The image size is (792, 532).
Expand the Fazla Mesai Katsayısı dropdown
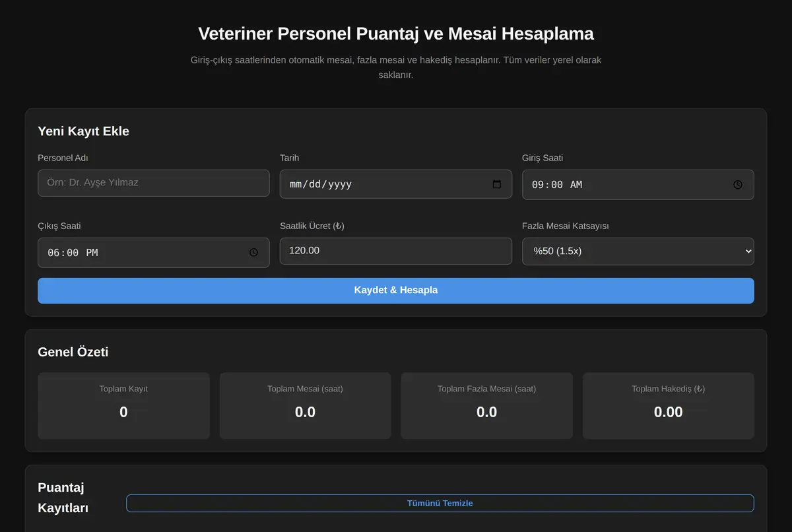pyautogui.click(x=638, y=251)
